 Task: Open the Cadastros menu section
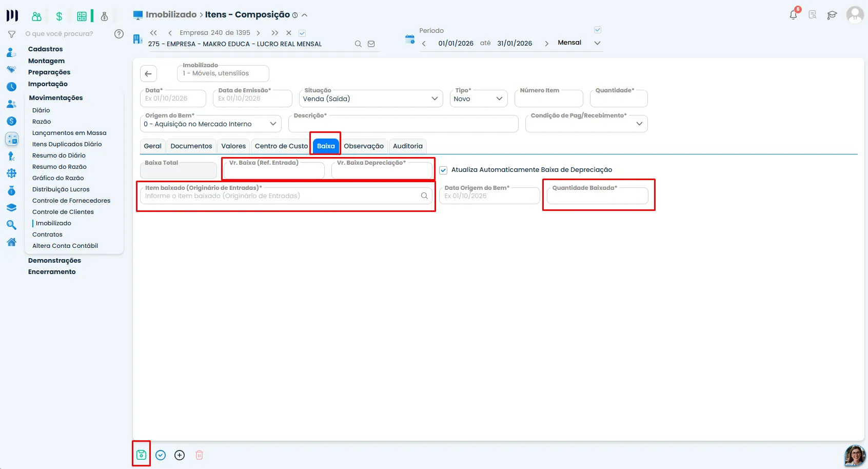(x=46, y=49)
